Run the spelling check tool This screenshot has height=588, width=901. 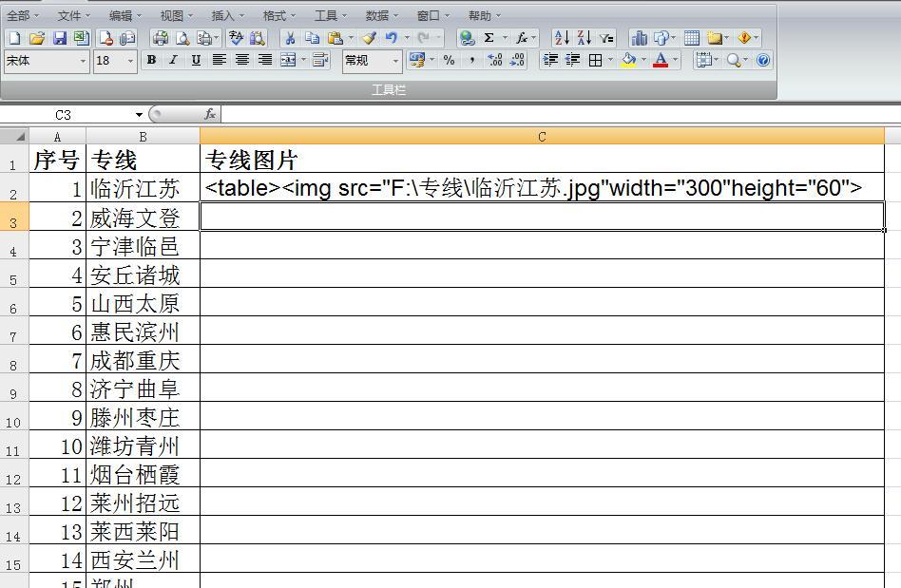click(236, 38)
